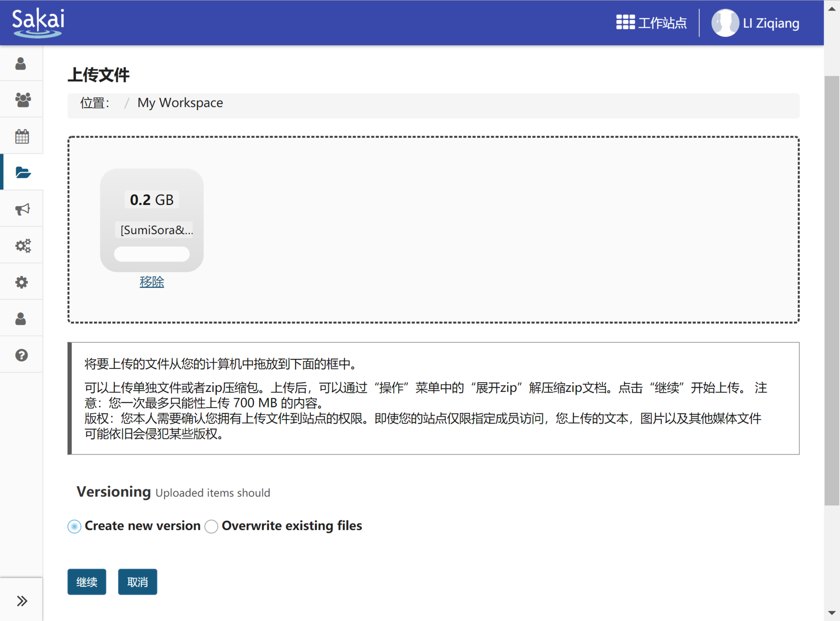Open the calendar icon in sidebar
This screenshot has width=840, height=621.
point(22,137)
